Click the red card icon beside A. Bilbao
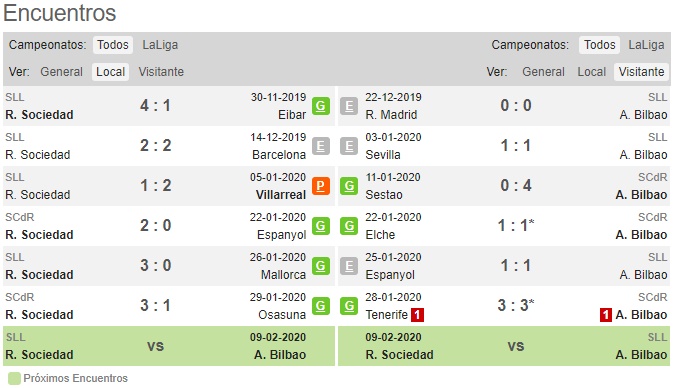The image size is (673, 388). click(x=606, y=315)
